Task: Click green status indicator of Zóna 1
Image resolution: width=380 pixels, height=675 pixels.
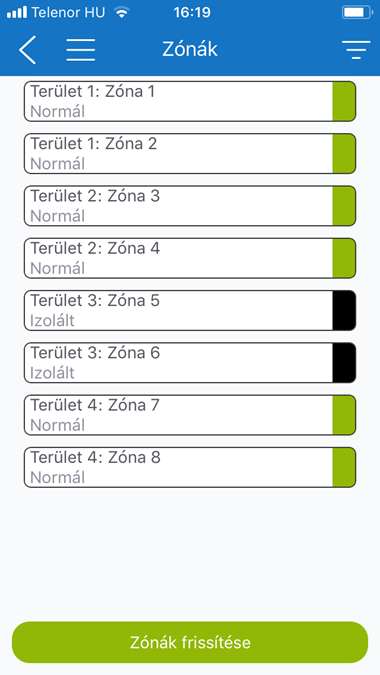Action: coord(344,101)
